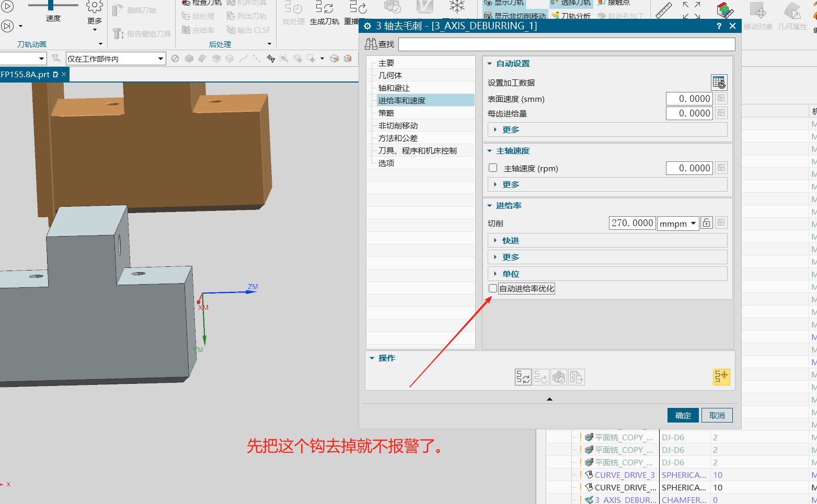The width and height of the screenshot is (817, 504).
Task: Click 刀轨分析 tool path analysis in ribbon
Action: point(571,16)
